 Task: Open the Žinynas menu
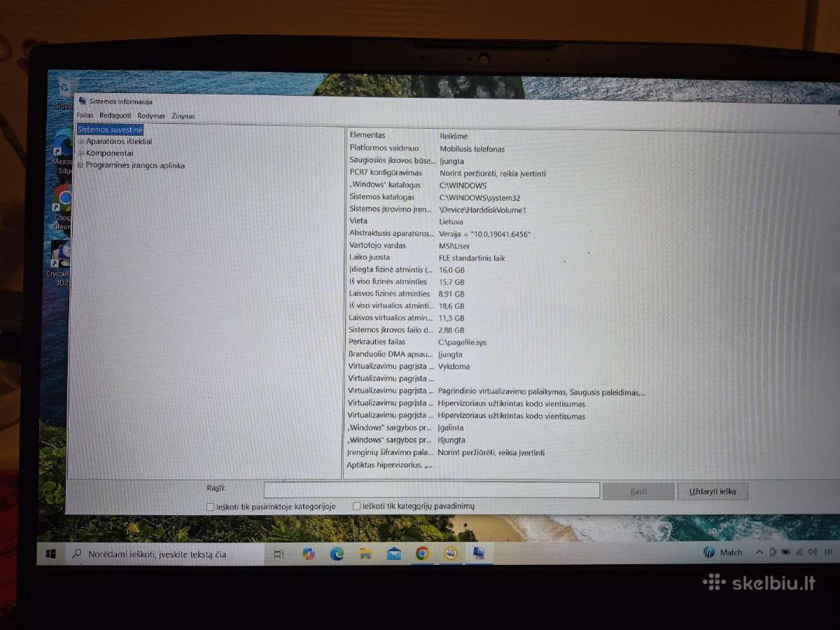click(x=183, y=116)
